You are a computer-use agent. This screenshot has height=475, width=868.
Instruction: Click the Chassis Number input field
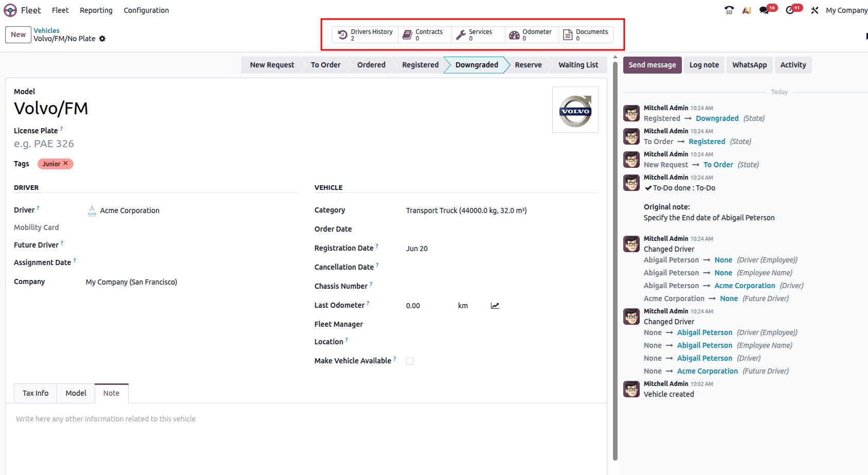point(501,286)
